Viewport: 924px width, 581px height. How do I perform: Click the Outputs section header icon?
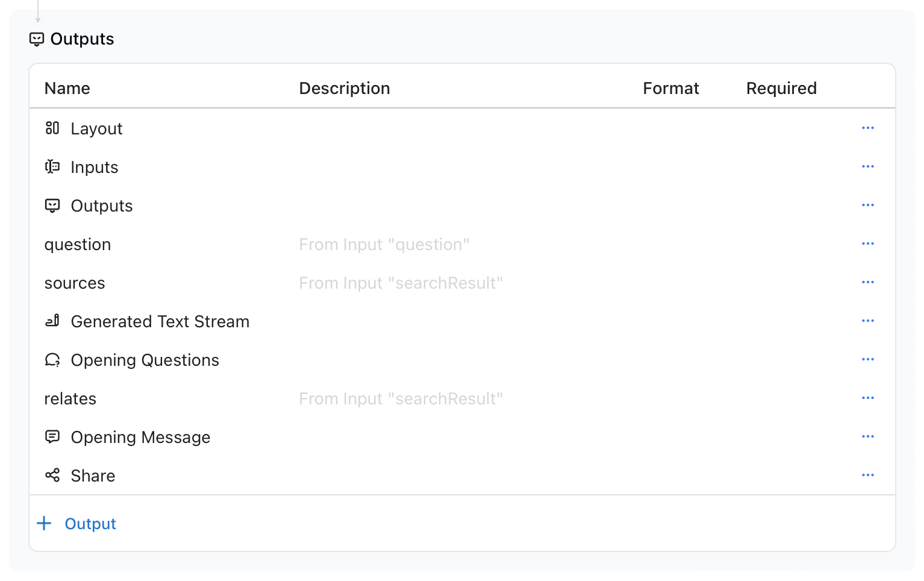(37, 39)
